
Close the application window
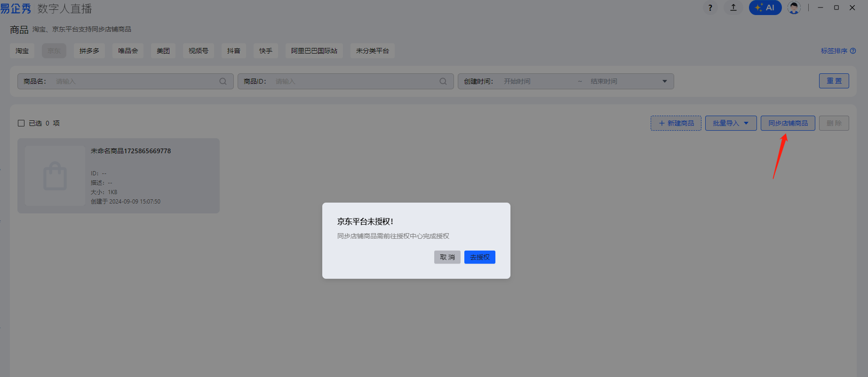point(852,8)
